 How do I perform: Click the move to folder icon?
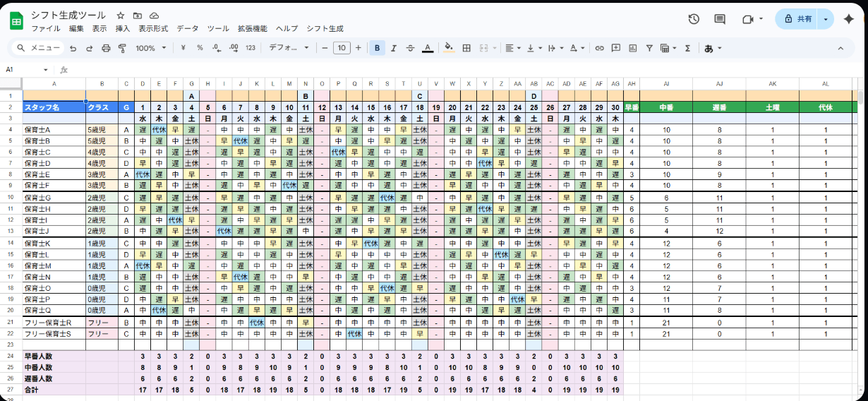[x=138, y=16]
